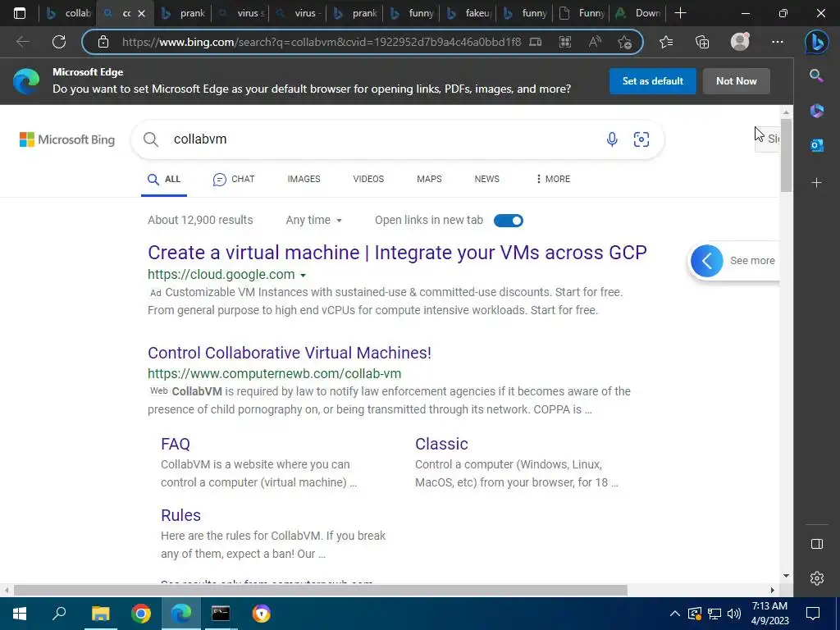
Task: Search using voice microphone icon
Action: point(612,139)
